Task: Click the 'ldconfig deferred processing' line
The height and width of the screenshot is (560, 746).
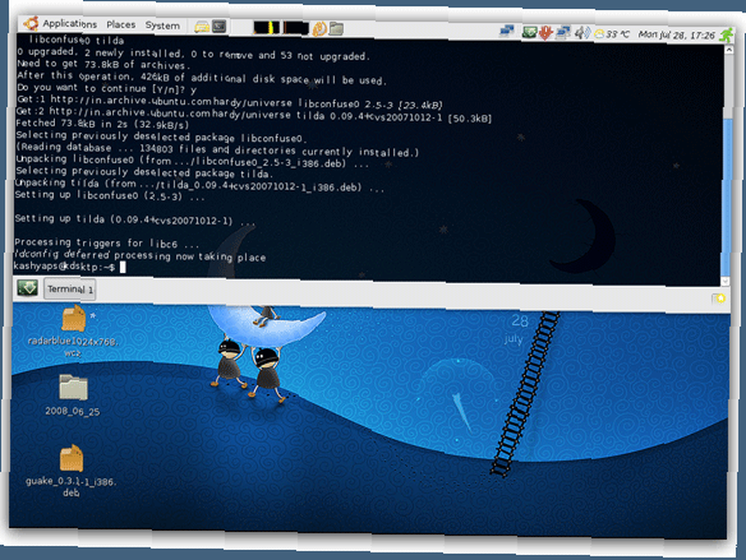Action: pos(140,256)
